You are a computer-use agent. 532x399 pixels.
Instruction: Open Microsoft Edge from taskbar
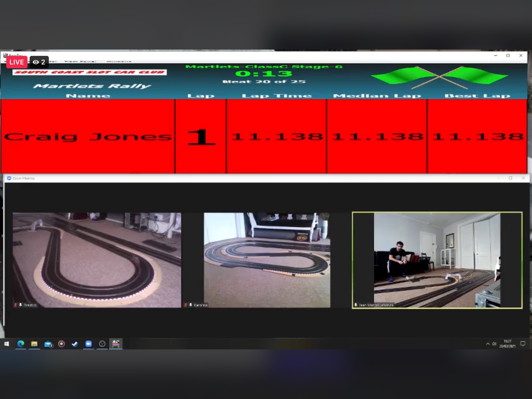(21, 344)
